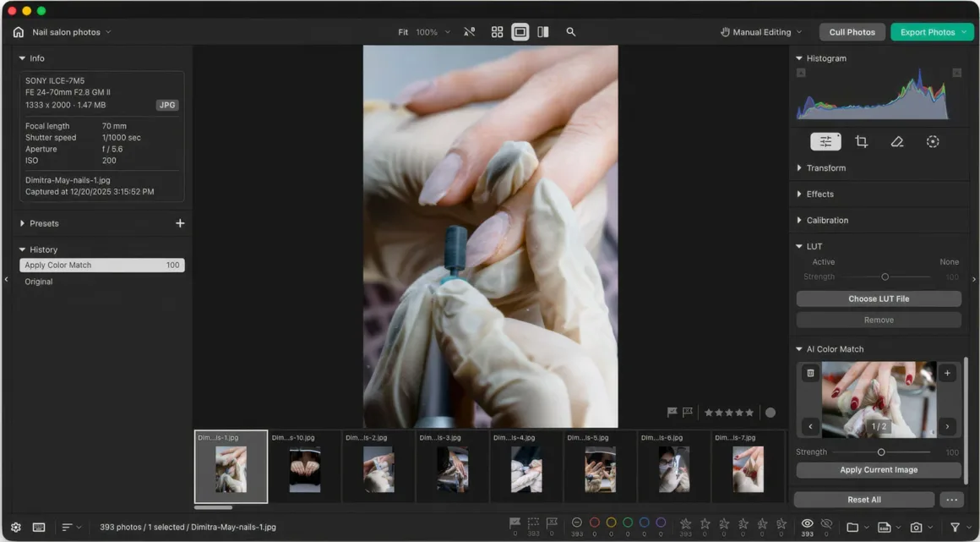The height and width of the screenshot is (542, 980).
Task: Collapse the AI Color Match section
Action: (x=798, y=349)
